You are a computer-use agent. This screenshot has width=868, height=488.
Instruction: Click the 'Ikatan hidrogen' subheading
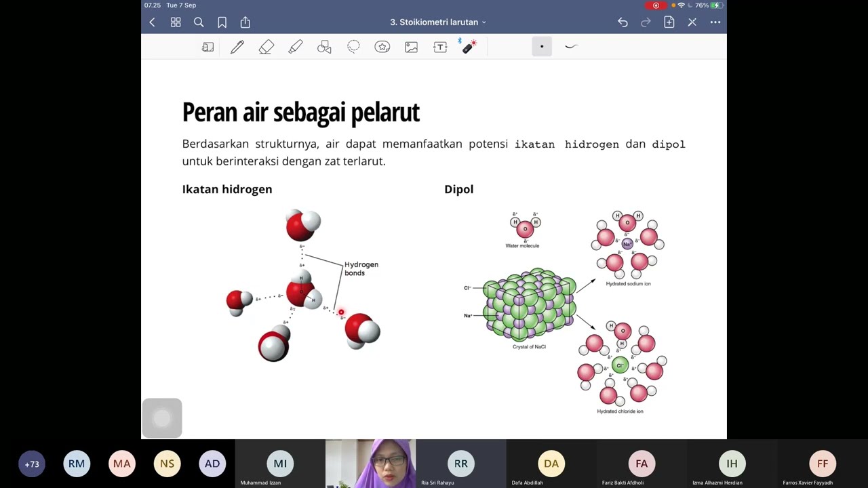point(227,190)
